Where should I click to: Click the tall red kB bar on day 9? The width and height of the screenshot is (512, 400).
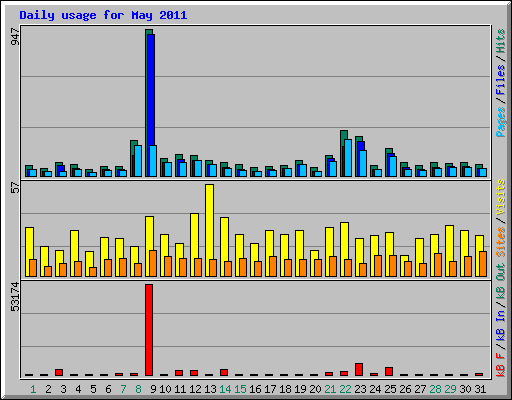[x=149, y=330]
